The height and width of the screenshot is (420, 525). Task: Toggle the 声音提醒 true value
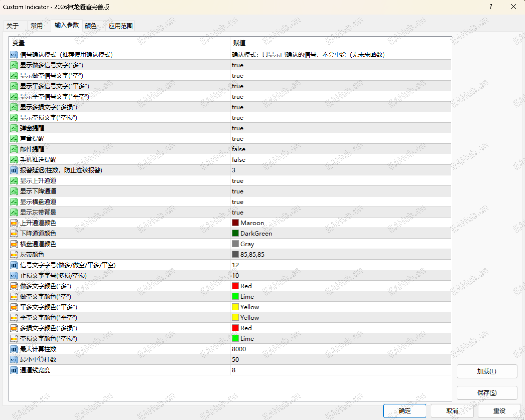point(237,139)
